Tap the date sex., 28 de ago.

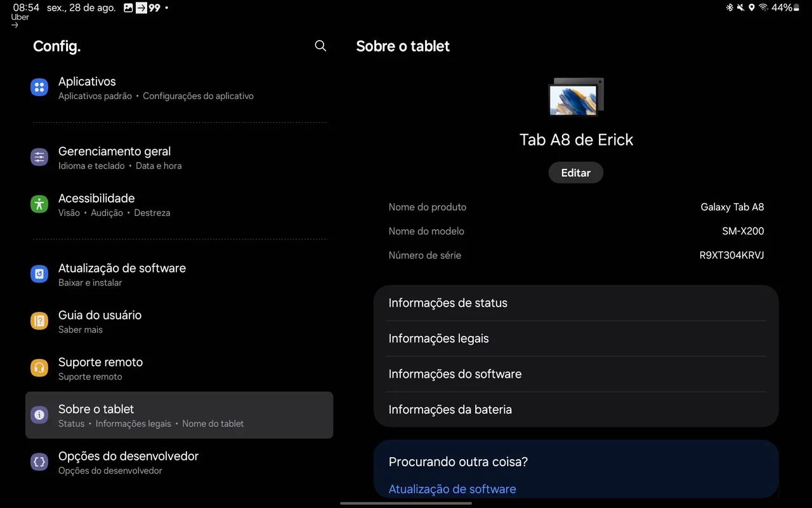[x=81, y=8]
